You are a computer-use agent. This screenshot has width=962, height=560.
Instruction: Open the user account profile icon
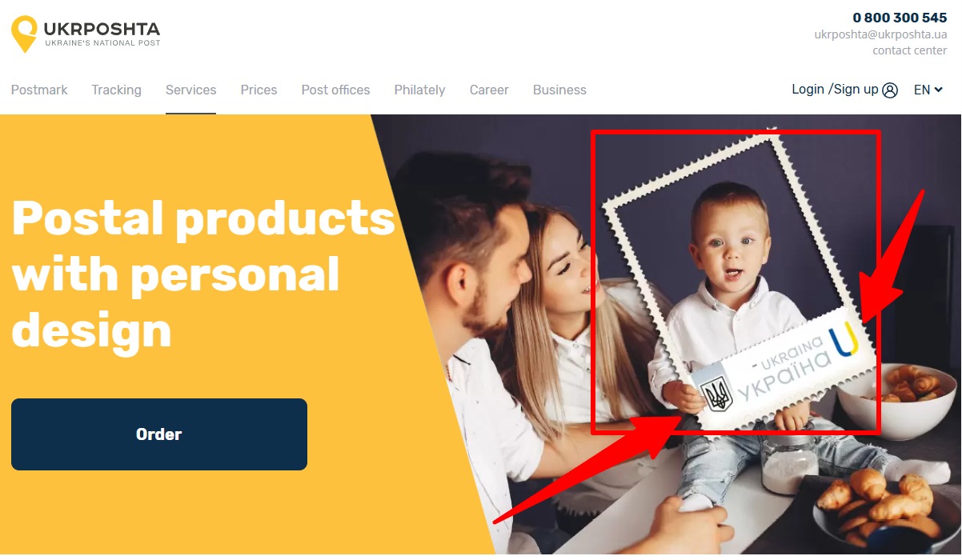(890, 90)
